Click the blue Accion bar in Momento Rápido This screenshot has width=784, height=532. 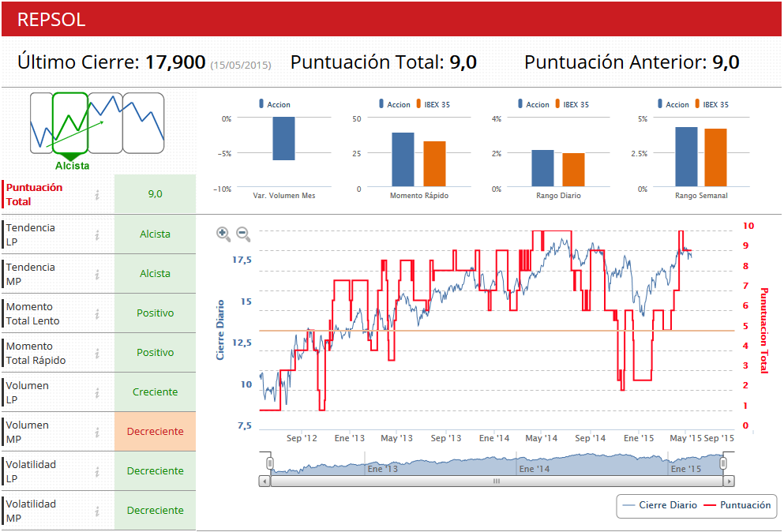pyautogui.click(x=403, y=159)
